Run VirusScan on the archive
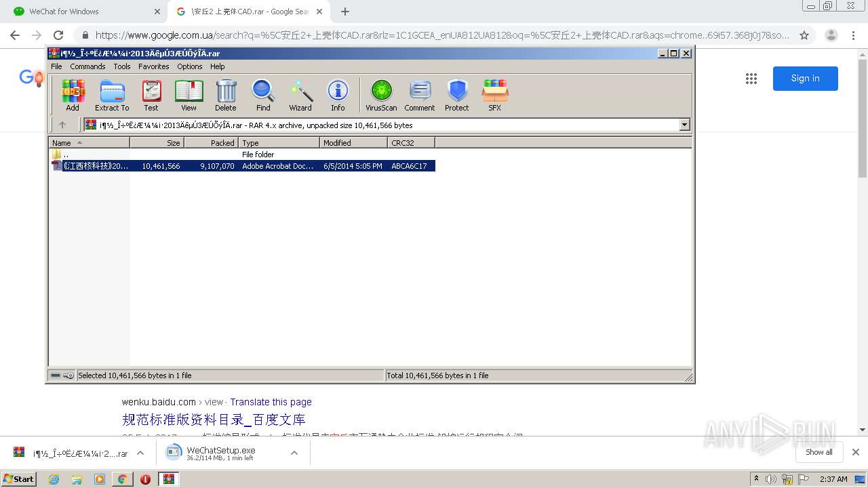The width and height of the screenshot is (868, 488). [x=381, y=95]
